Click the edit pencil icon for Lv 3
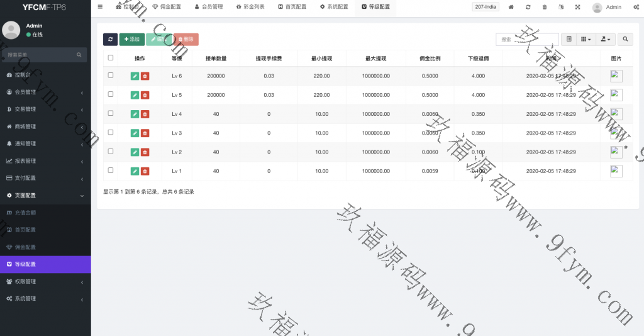The height and width of the screenshot is (336, 644). click(x=135, y=133)
